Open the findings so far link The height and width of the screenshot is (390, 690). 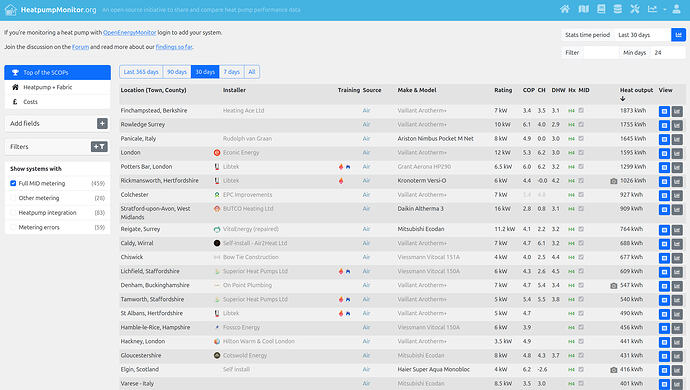click(174, 47)
